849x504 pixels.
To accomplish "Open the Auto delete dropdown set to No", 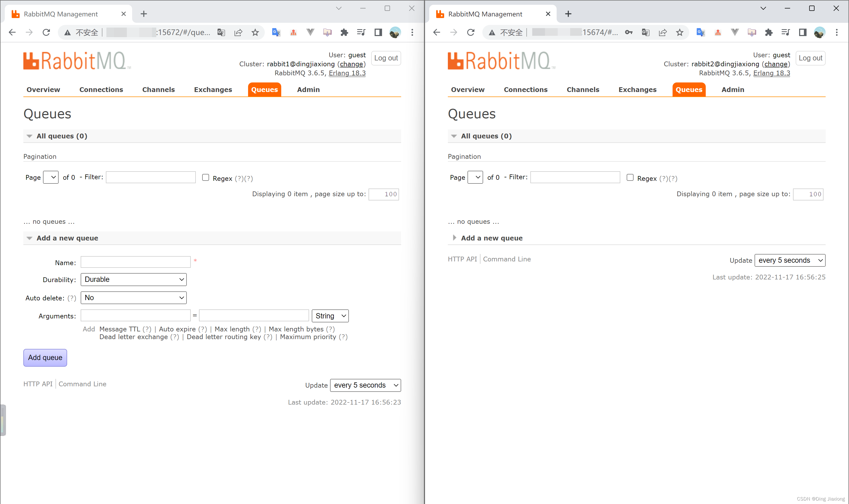I will (133, 298).
